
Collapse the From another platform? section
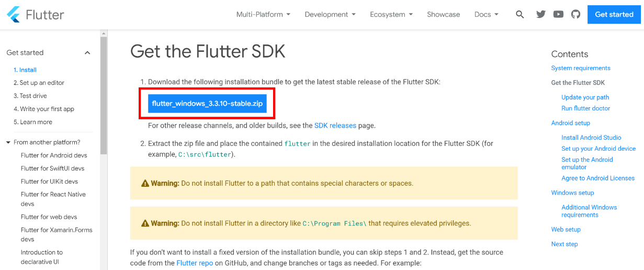coord(8,142)
